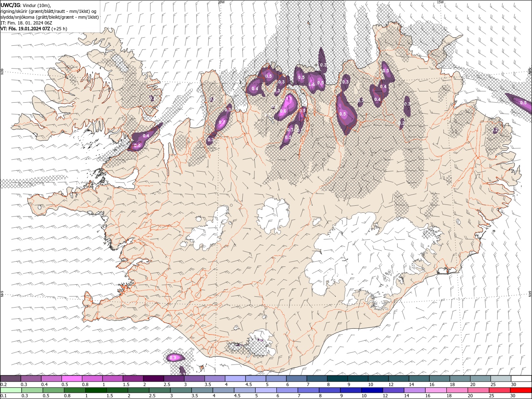This screenshot has width=532, height=399.
Task: Click the bright red lower swatch after 30
Action: click(520, 390)
